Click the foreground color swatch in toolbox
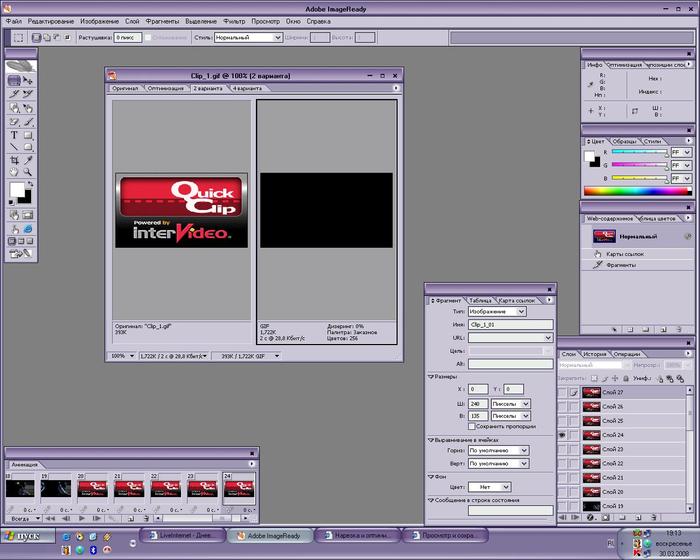The height and width of the screenshot is (560, 700). point(17,189)
